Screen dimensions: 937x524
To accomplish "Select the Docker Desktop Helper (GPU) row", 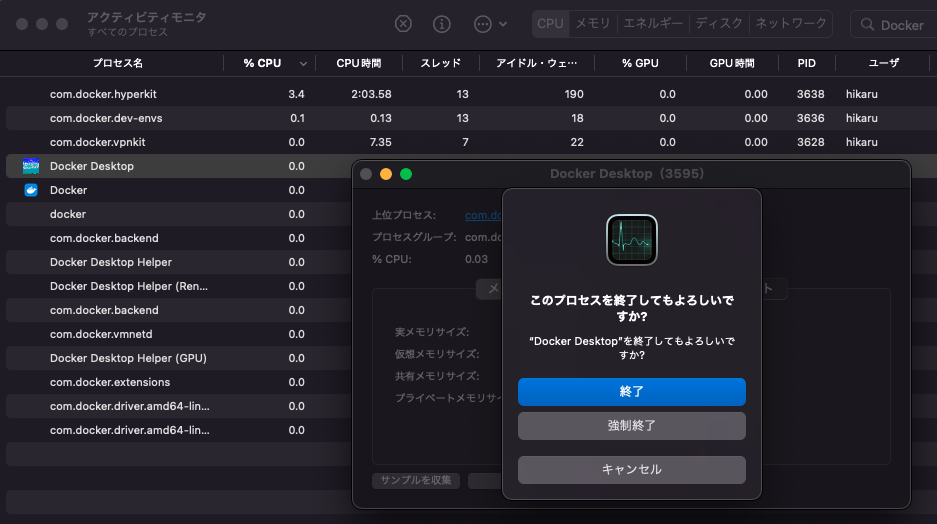I will coord(179,358).
